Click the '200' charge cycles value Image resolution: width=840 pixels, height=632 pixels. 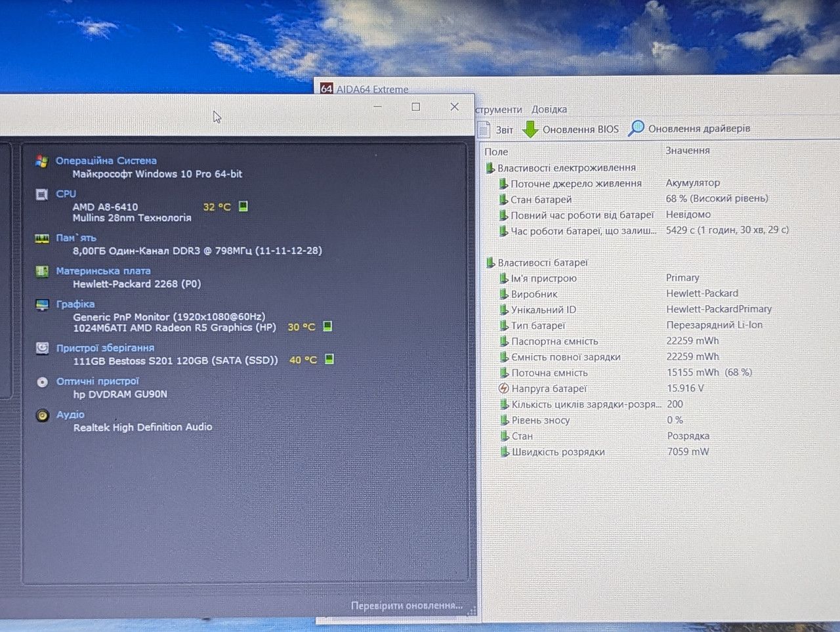click(x=675, y=404)
